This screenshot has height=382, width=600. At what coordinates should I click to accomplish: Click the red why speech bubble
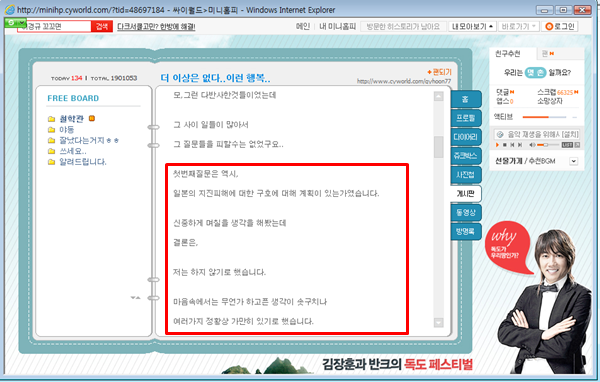point(509,247)
